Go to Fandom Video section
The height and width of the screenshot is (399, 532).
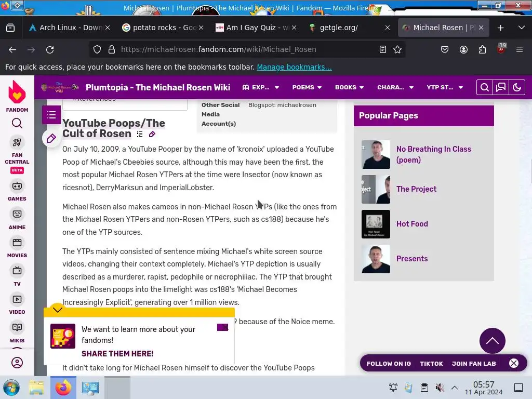pos(17,304)
